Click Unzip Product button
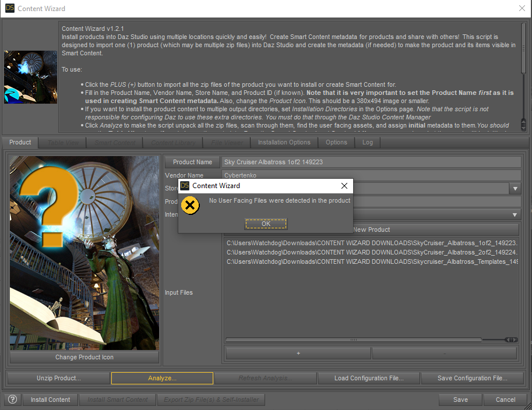The width and height of the screenshot is (532, 410). pos(59,378)
